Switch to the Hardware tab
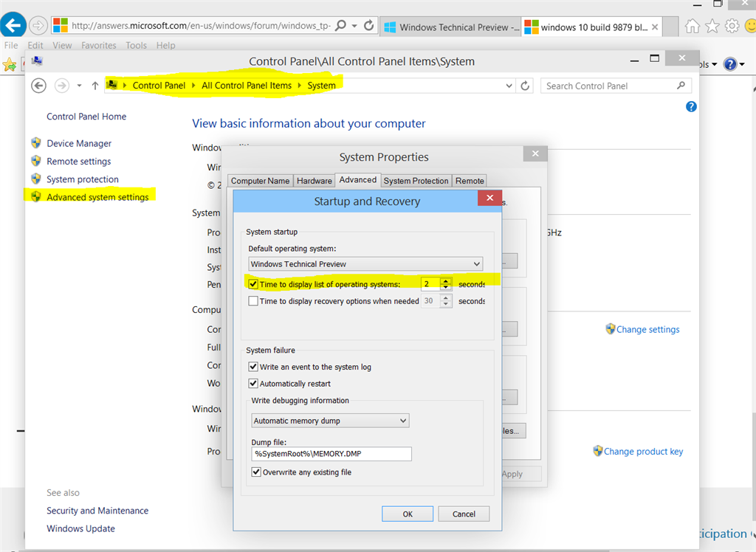Screen dimensions: 756x552 315,181
